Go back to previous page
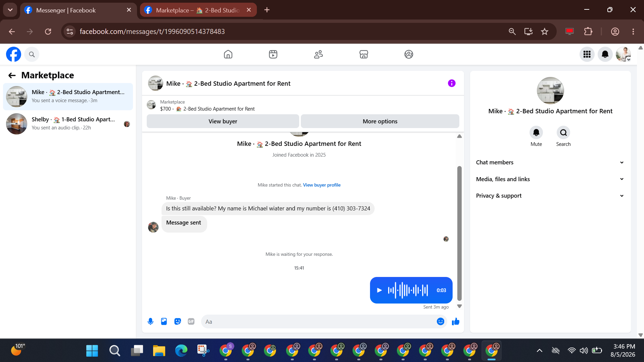Screen dimensions: 644x362 click(x=12, y=32)
